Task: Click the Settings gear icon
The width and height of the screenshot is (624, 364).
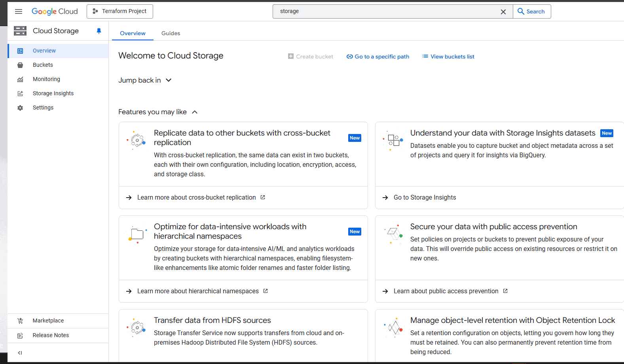Action: click(20, 108)
